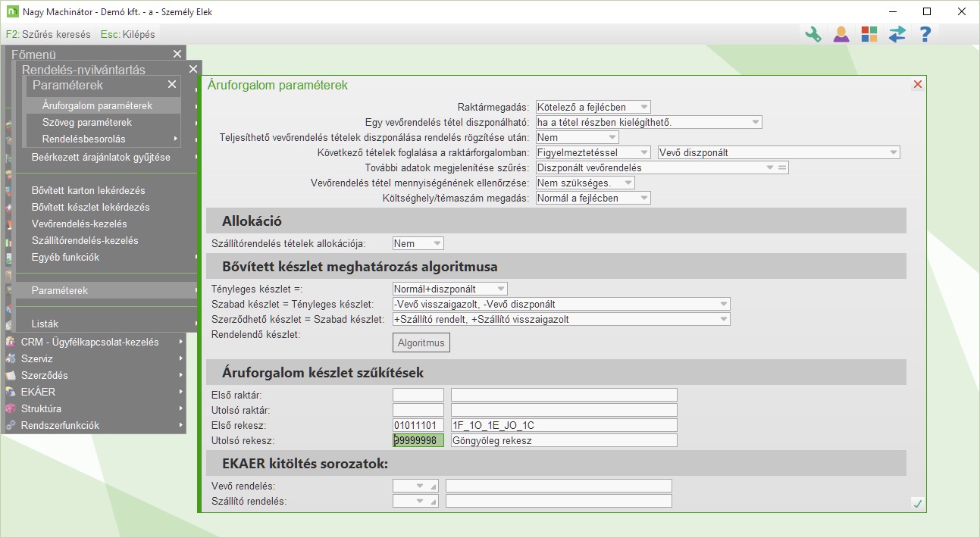Image resolution: width=980 pixels, height=538 pixels.
Task: Click the 1F_1O_1E_JO_1C rekesz name field
Action: [564, 425]
